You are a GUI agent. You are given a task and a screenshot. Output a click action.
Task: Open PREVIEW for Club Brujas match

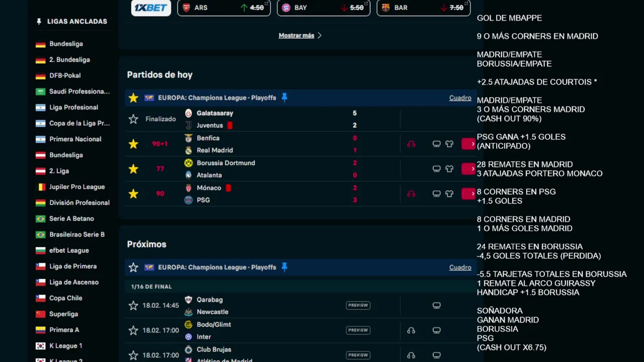[358, 355]
